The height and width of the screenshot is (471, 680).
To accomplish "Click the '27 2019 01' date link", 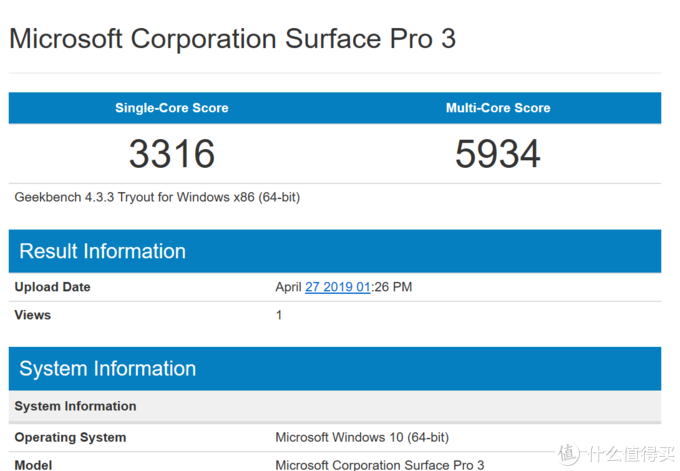I will 337,287.
